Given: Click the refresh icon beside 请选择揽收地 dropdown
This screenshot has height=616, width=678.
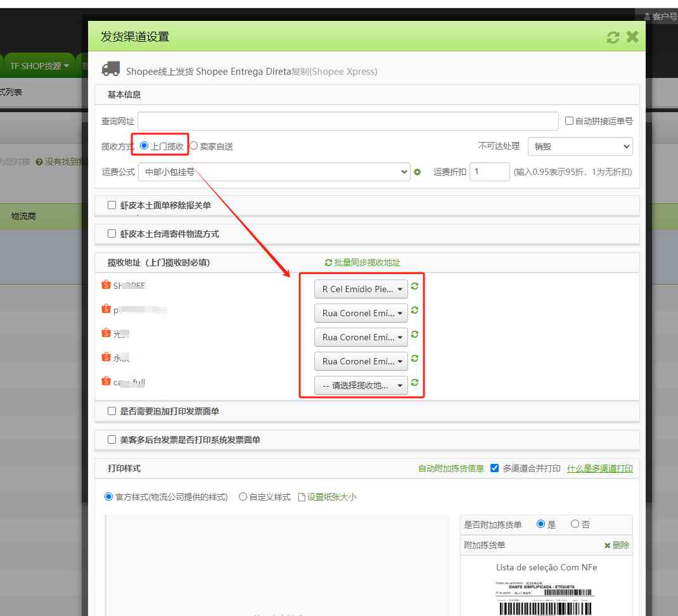Looking at the screenshot, I should click(x=414, y=383).
